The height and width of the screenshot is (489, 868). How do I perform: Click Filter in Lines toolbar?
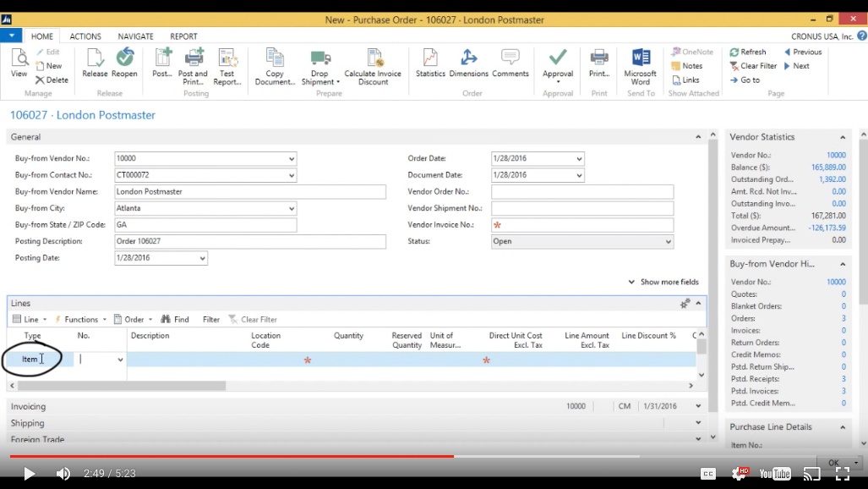tap(211, 319)
